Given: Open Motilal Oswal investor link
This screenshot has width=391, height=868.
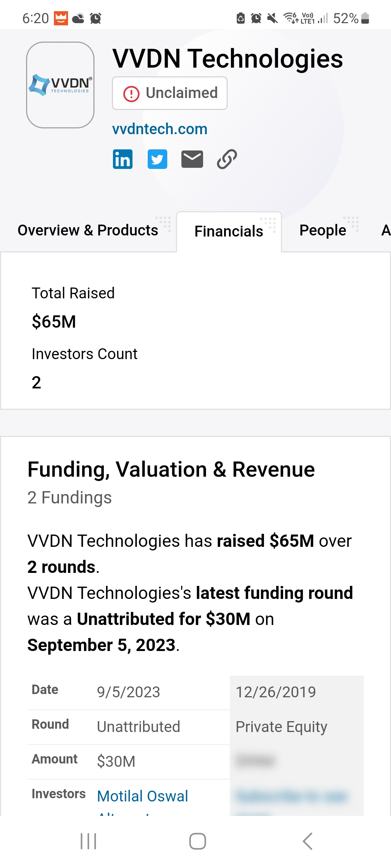Looking at the screenshot, I should point(143,796).
